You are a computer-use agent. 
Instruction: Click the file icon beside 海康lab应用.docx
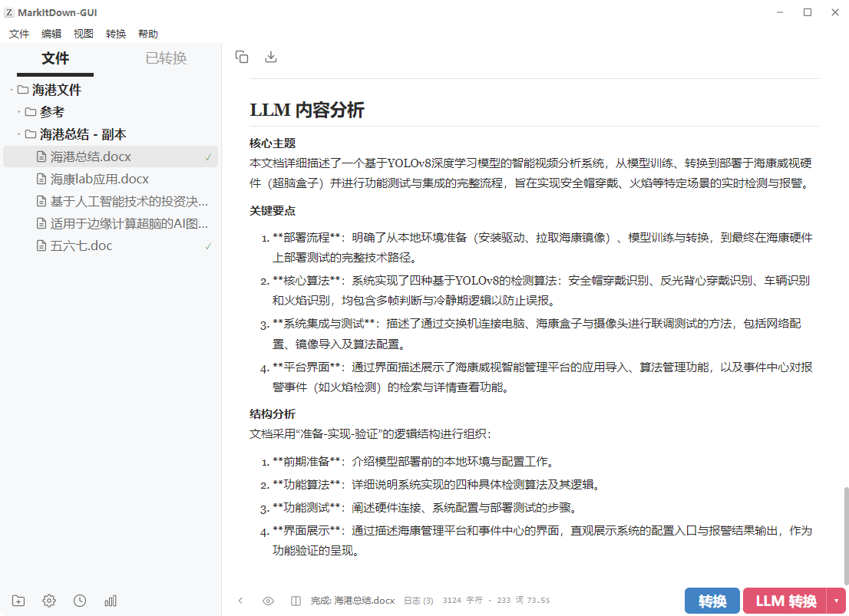tap(41, 179)
